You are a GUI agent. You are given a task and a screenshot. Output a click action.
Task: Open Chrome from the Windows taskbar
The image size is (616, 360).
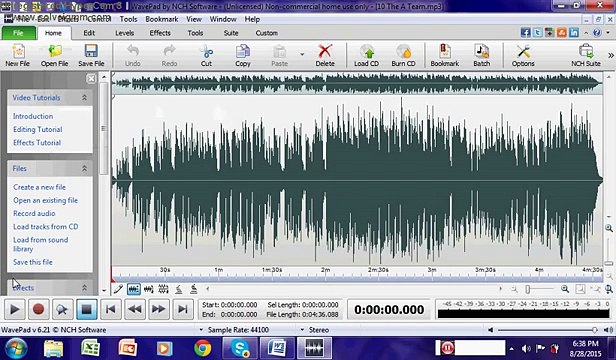pos(203,348)
